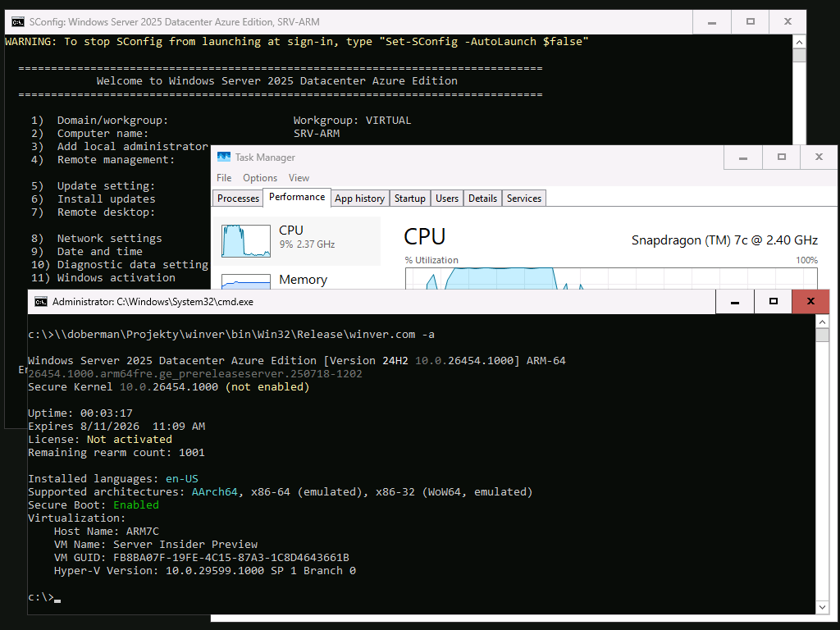840x630 pixels.
Task: Open the View menu in Task Manager
Action: point(299,178)
